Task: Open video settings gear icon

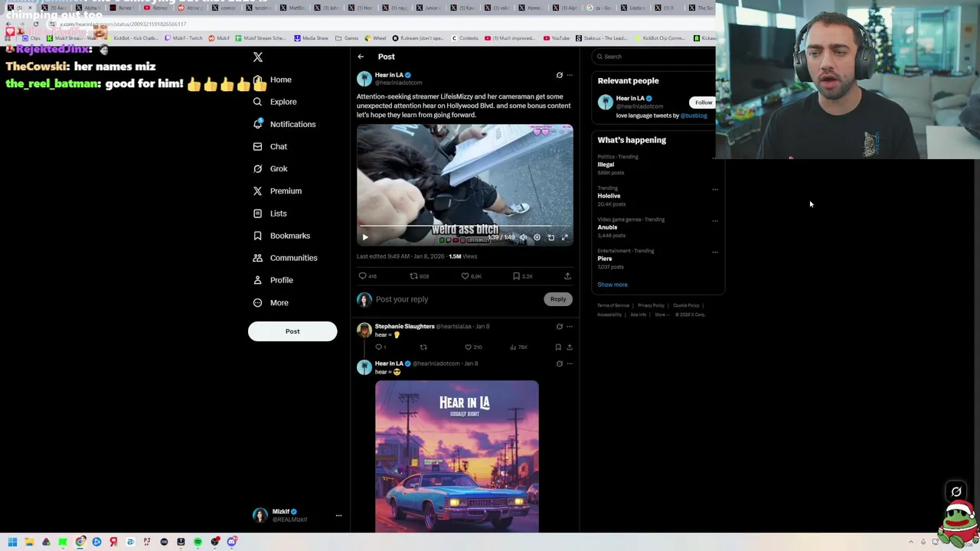Action: coord(537,237)
